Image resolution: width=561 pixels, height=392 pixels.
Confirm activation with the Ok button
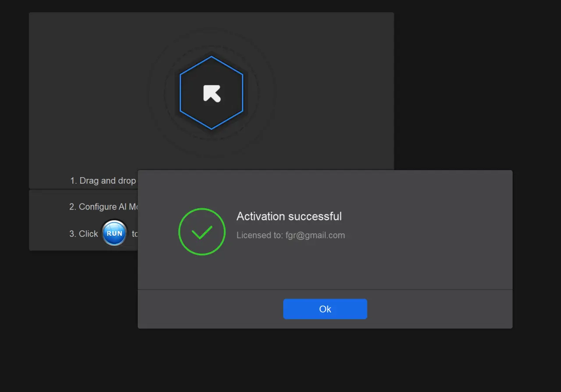tap(325, 309)
